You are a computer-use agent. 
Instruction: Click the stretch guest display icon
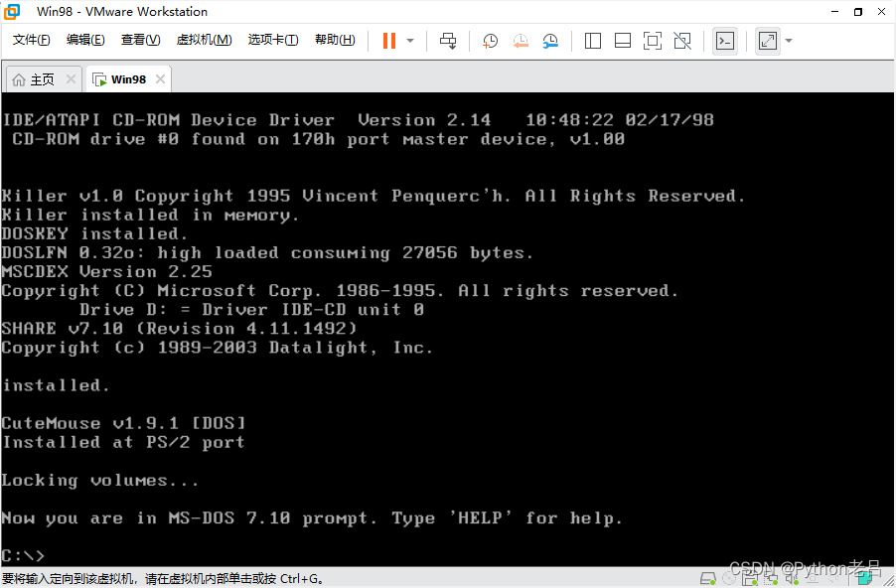point(768,41)
